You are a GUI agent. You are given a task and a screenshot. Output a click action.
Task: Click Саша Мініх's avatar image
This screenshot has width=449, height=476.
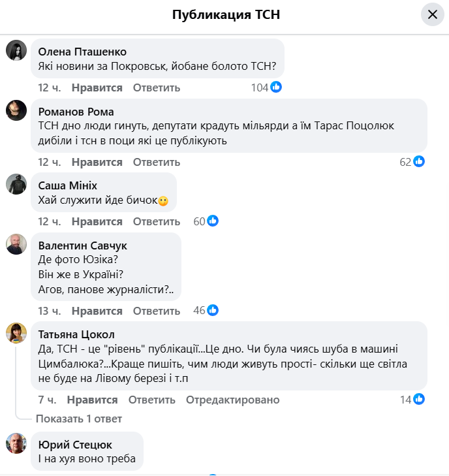[x=16, y=184]
